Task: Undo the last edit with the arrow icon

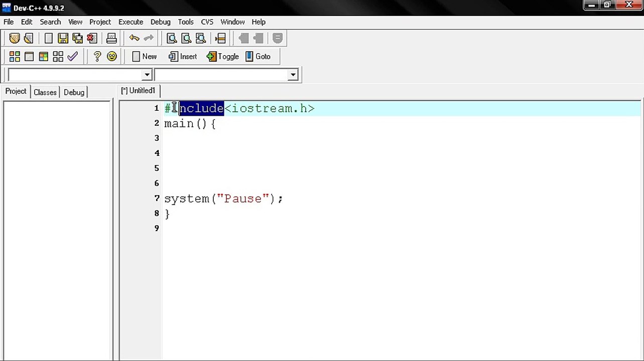Action: (x=134, y=38)
